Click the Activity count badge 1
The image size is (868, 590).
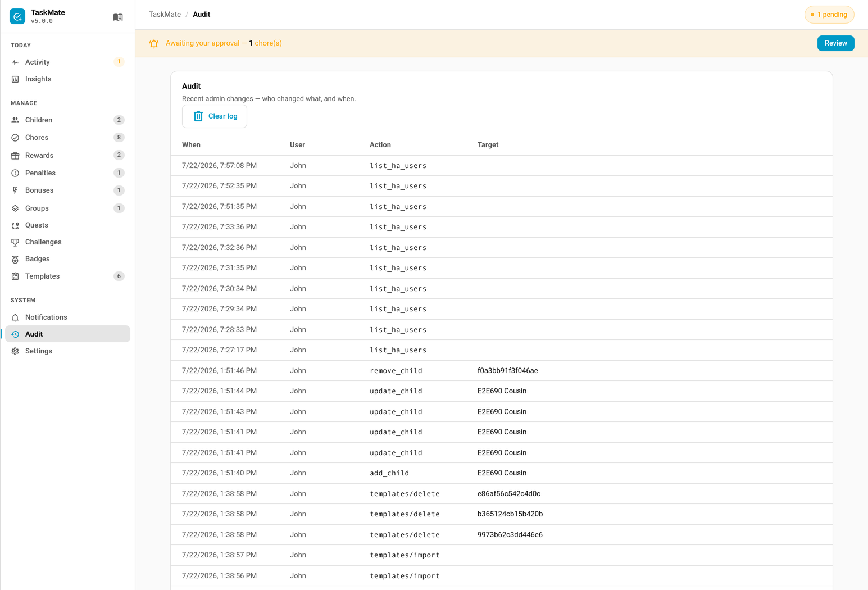click(119, 62)
